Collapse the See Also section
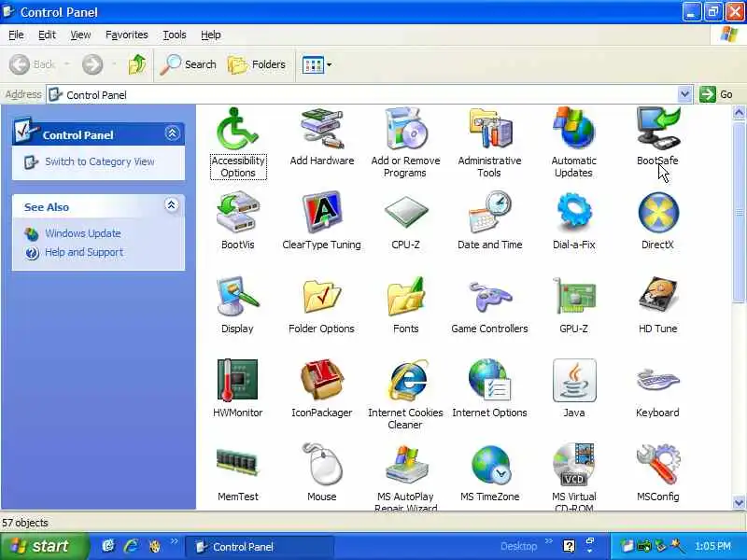The width and height of the screenshot is (747, 560). click(x=172, y=205)
